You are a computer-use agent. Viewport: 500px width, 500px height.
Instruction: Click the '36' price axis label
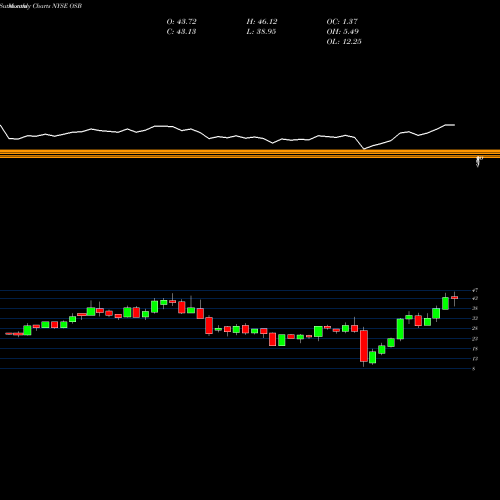[x=475, y=309]
